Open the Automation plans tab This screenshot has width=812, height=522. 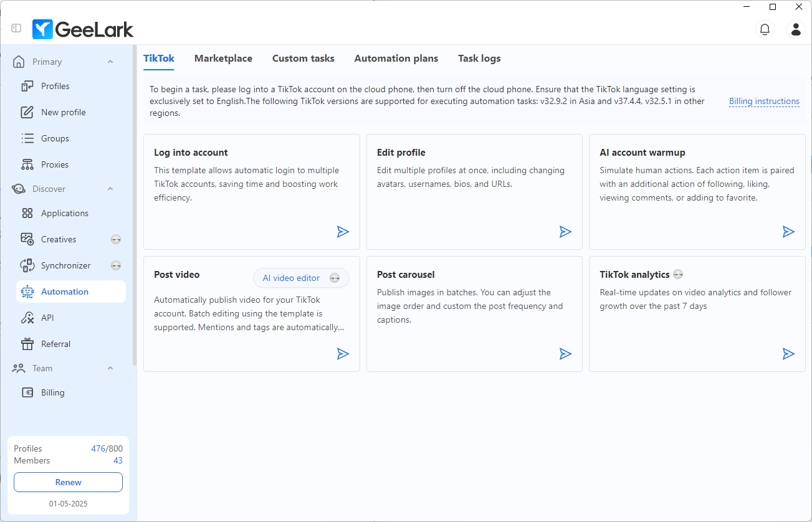[396, 59]
